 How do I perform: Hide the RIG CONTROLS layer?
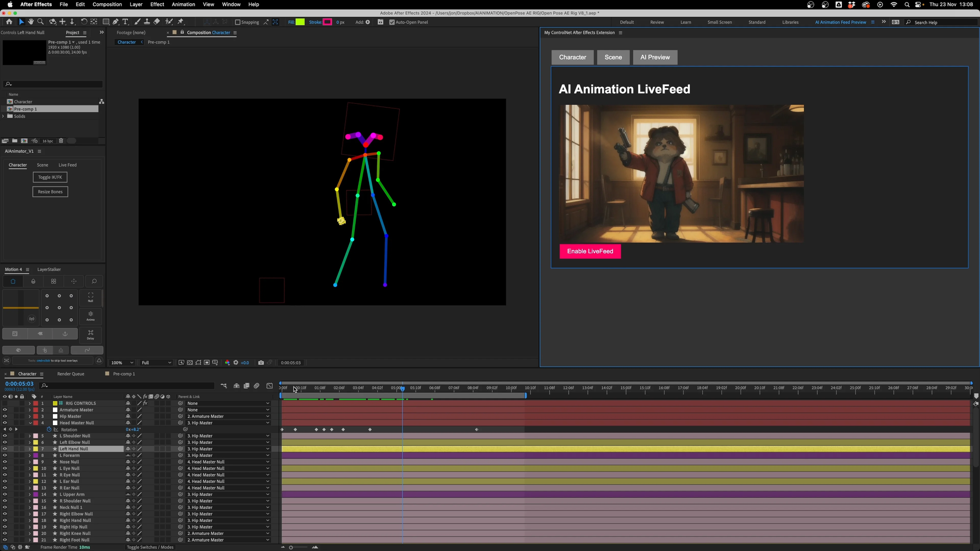(x=5, y=404)
